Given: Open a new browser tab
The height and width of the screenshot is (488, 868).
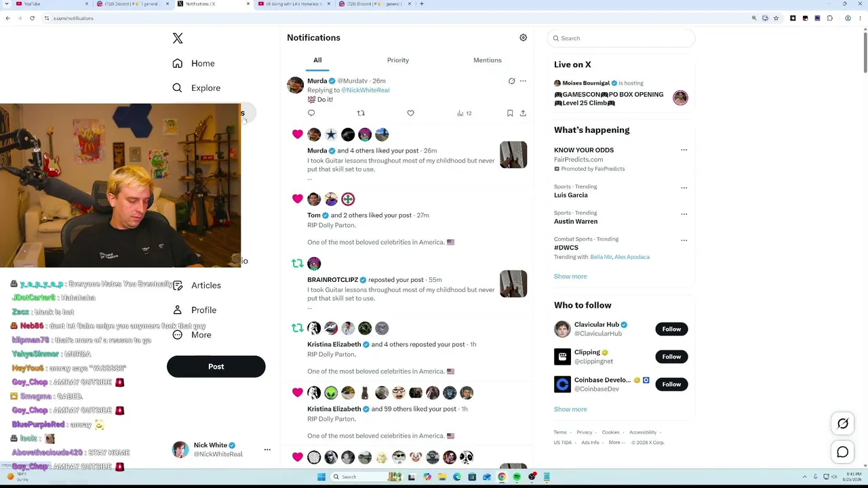Looking at the screenshot, I should pyautogui.click(x=422, y=4).
